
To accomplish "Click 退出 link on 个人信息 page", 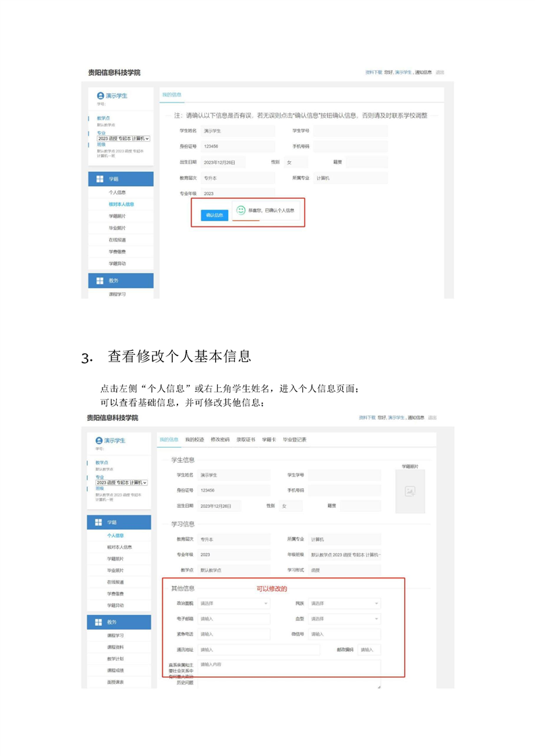I will click(432, 417).
